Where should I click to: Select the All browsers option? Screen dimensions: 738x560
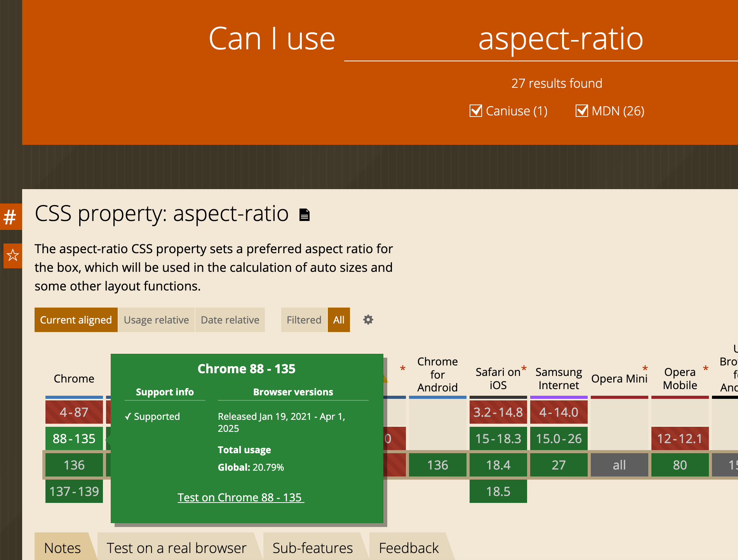click(339, 320)
